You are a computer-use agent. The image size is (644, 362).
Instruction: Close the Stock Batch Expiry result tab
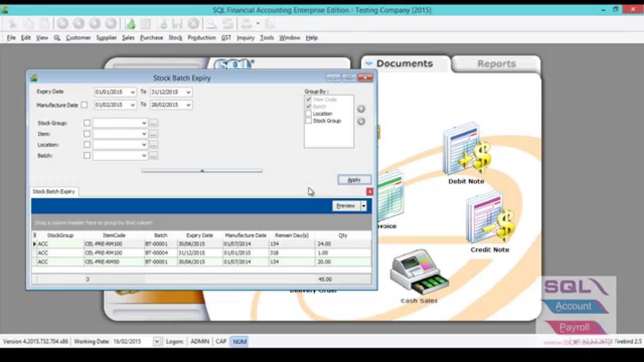pos(370,192)
